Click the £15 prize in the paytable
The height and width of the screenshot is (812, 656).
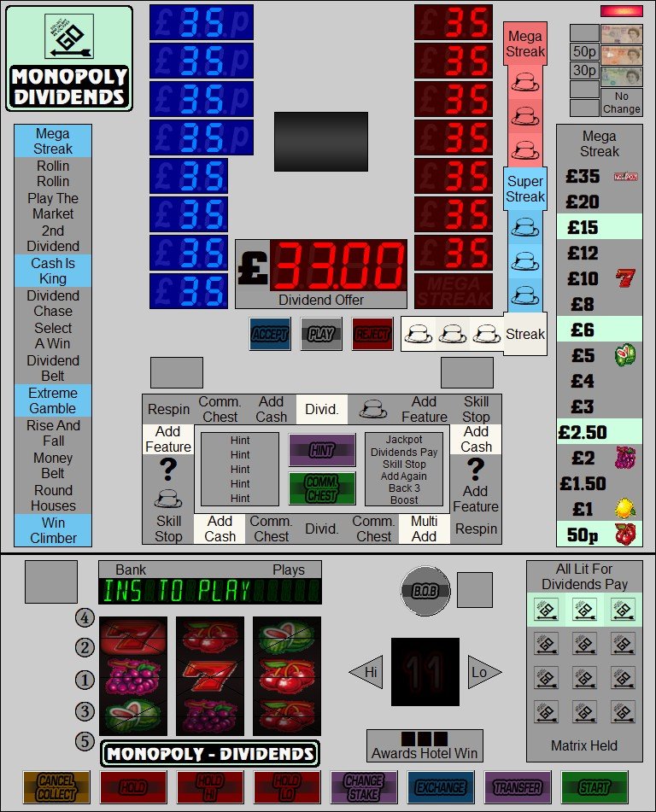point(600,227)
